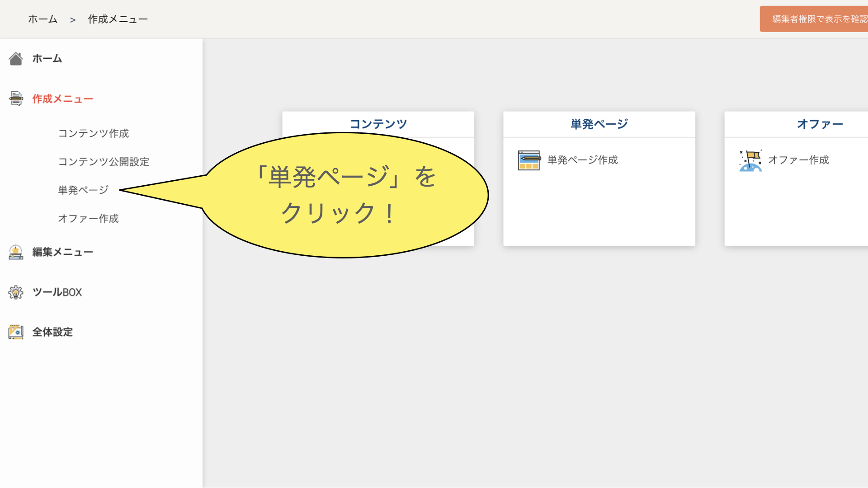Select コンテンツ作成 submenu item
868x488 pixels.
coord(93,134)
